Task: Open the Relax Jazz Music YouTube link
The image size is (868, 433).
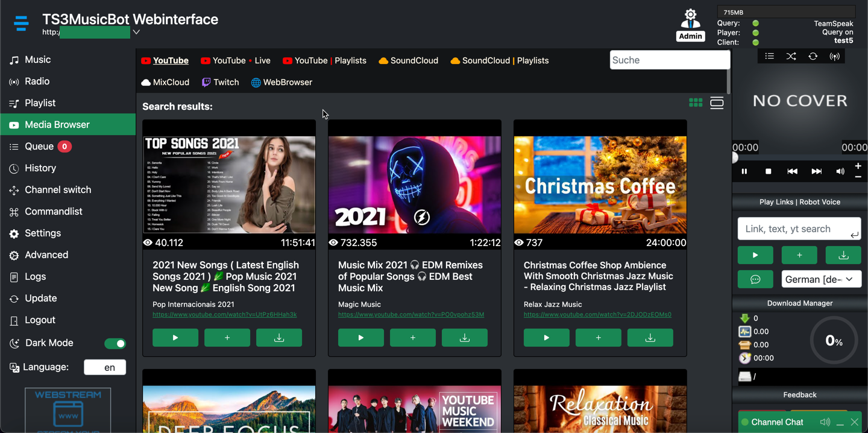Action: tap(597, 315)
